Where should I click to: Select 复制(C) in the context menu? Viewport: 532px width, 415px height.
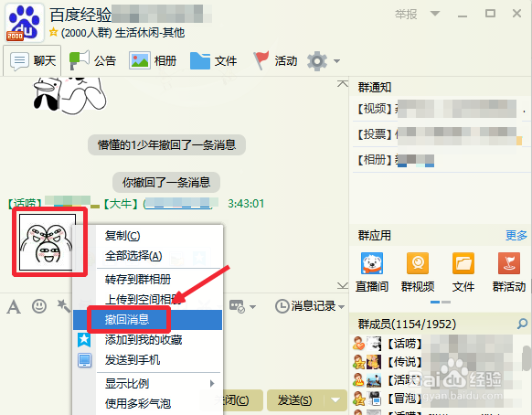click(122, 236)
